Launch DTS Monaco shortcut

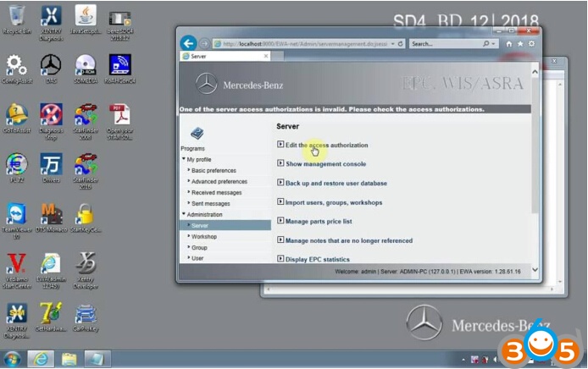(51, 218)
